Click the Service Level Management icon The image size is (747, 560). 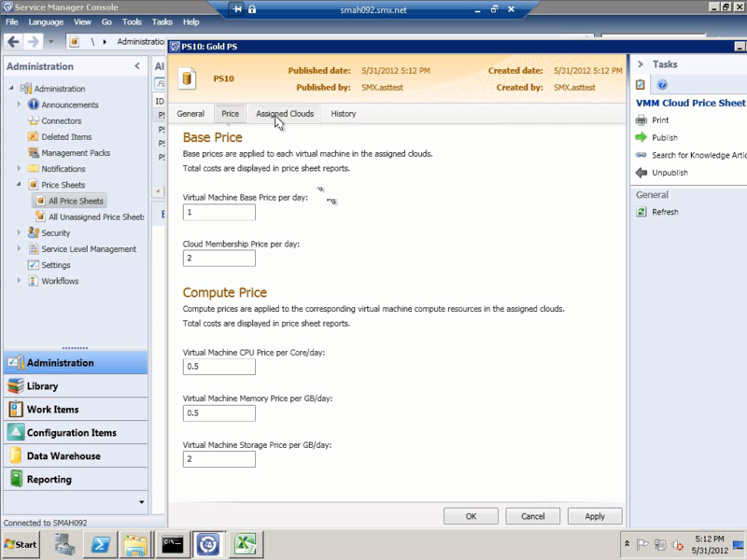(x=33, y=249)
